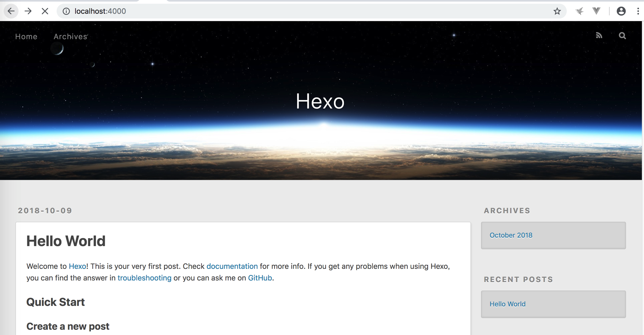
Task: Follow the GitHub link in the post
Action: [x=260, y=278]
